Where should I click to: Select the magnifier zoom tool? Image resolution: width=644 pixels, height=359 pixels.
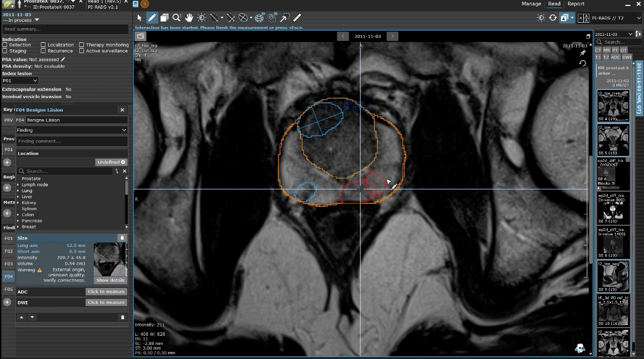[x=177, y=18]
